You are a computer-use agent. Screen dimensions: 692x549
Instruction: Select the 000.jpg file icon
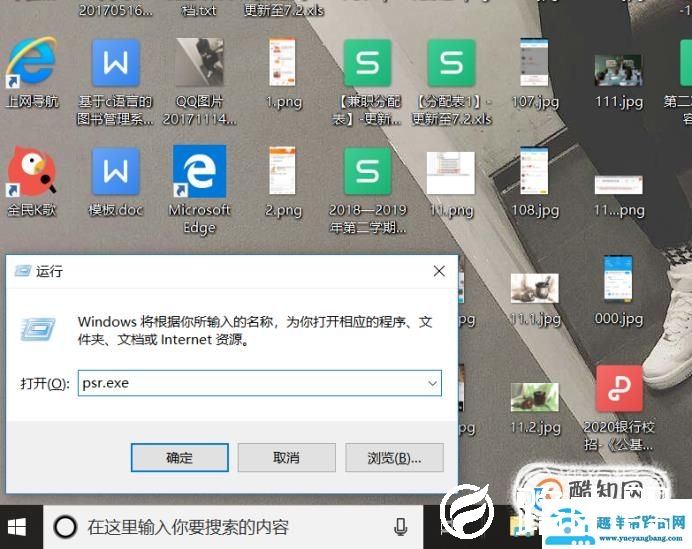tap(618, 279)
